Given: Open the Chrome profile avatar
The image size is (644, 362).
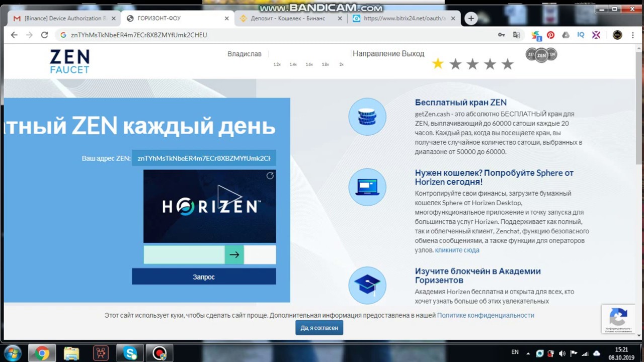Looking at the screenshot, I should (617, 35).
